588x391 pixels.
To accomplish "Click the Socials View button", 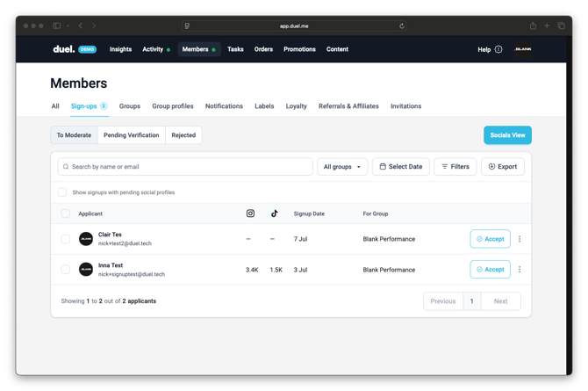I will [507, 134].
